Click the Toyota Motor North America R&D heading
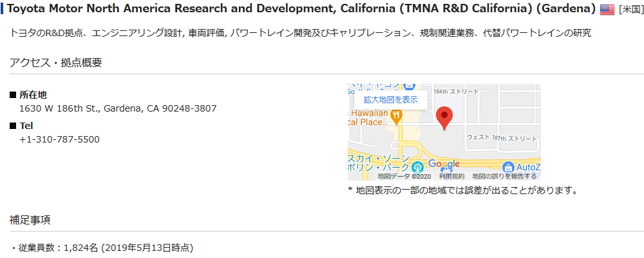 (301, 10)
